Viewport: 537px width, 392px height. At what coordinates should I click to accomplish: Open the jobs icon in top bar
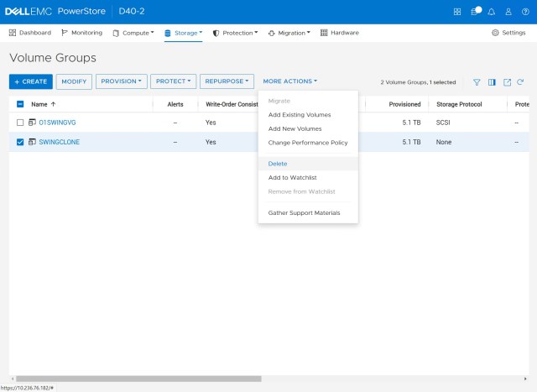474,12
